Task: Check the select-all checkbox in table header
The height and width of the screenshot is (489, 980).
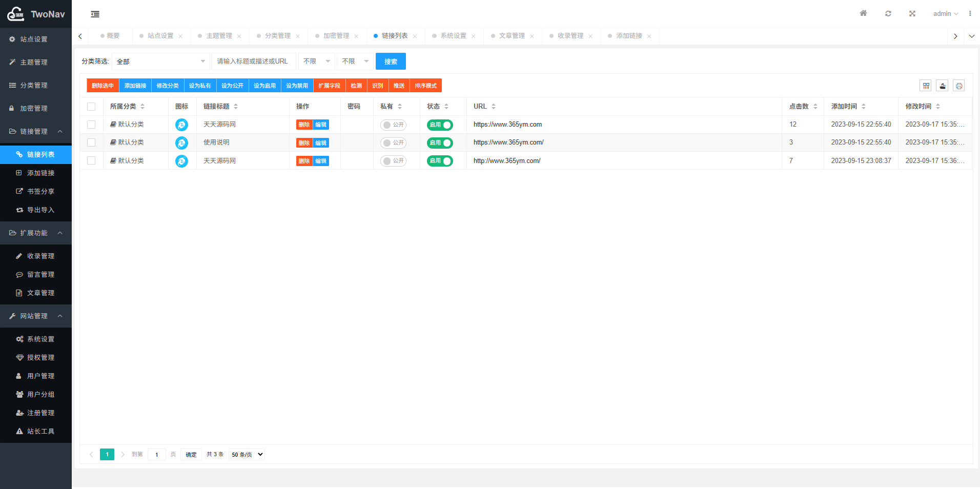Action: point(92,106)
